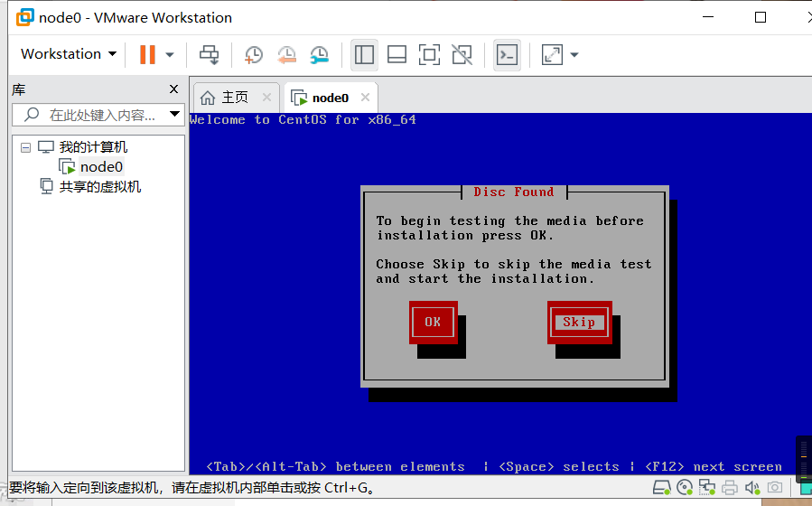Click the '<Space> selects' hint text

coord(559,466)
